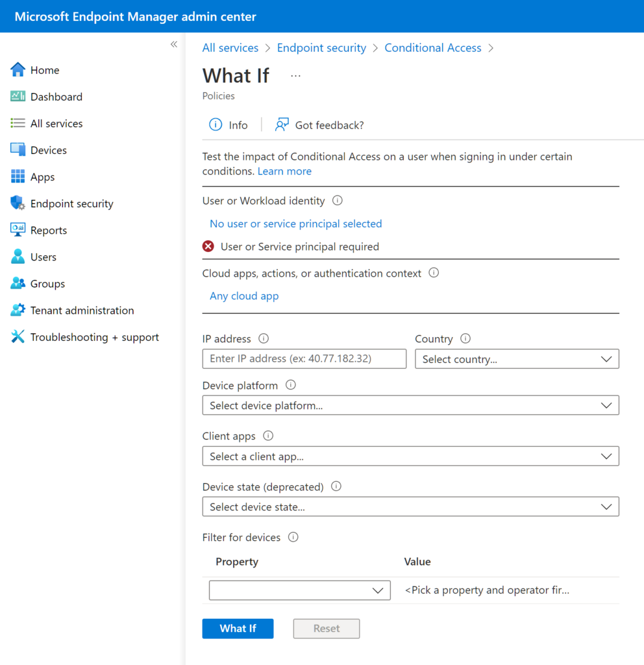Click No user or service principal selected
This screenshot has width=644, height=665.
coord(296,223)
